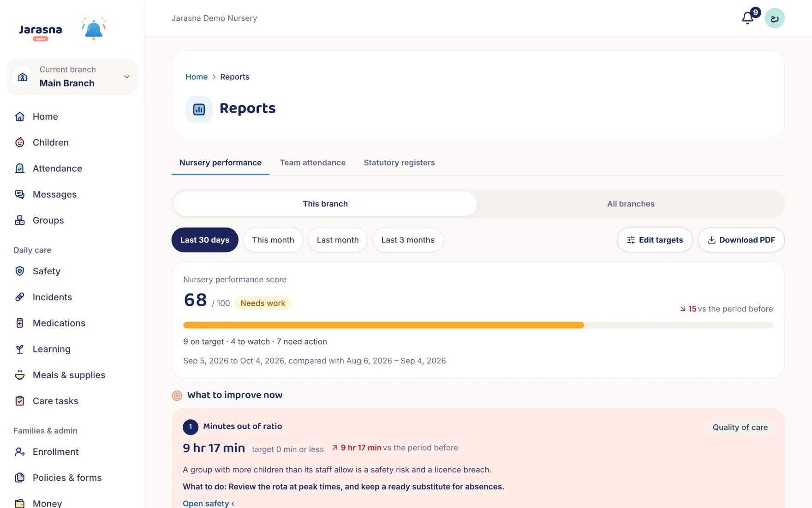Open the user avatar menu

[775, 18]
